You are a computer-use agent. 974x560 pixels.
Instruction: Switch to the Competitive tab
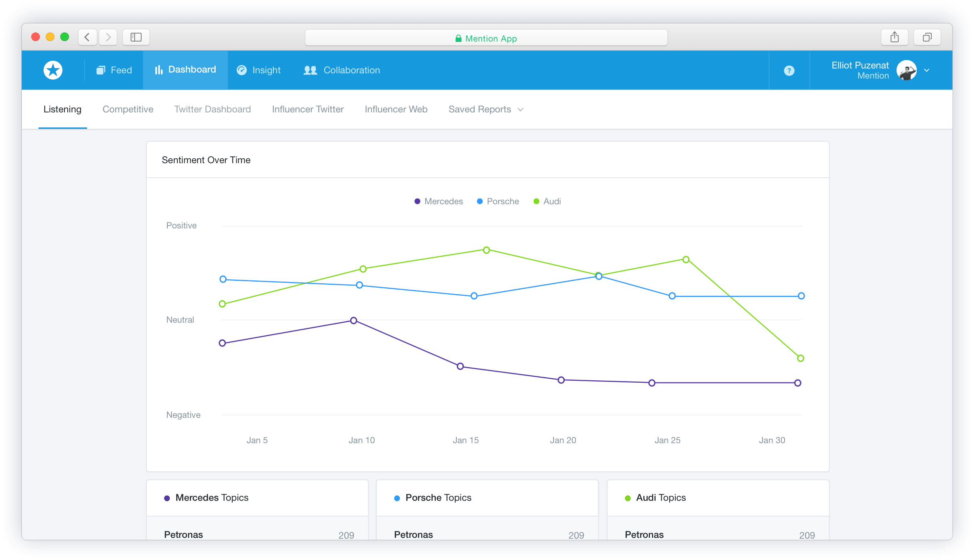[x=128, y=109]
